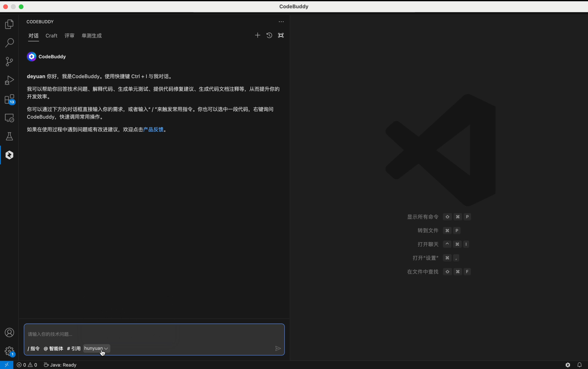Open the Search magnifier in activity bar
588x369 pixels.
[9, 43]
